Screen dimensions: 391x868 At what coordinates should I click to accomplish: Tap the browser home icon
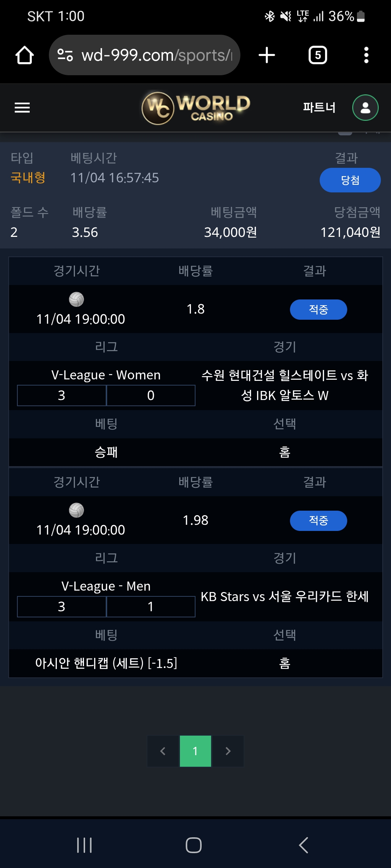25,55
